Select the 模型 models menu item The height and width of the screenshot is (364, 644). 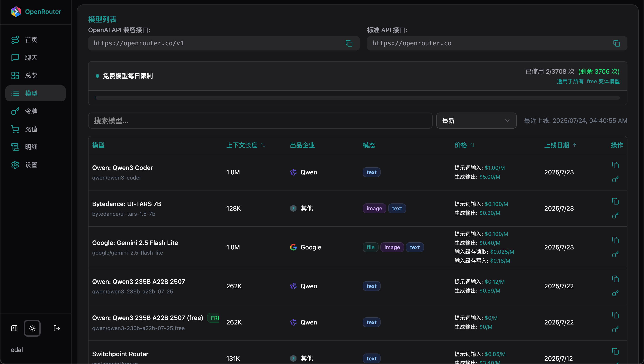pyautogui.click(x=36, y=93)
